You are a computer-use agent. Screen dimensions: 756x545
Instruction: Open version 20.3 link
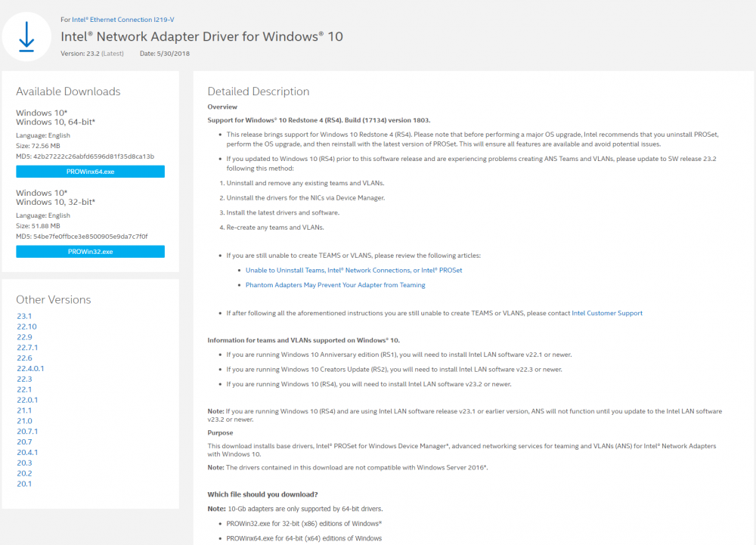24,463
